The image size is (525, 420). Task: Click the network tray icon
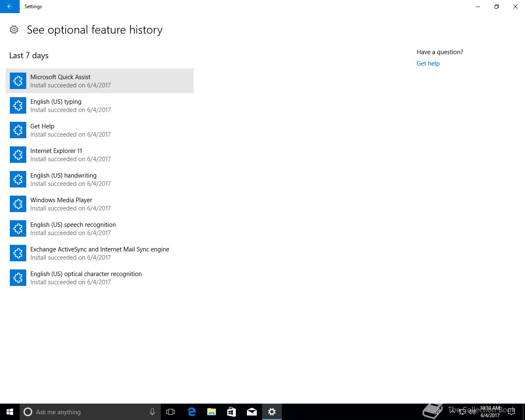click(462, 412)
